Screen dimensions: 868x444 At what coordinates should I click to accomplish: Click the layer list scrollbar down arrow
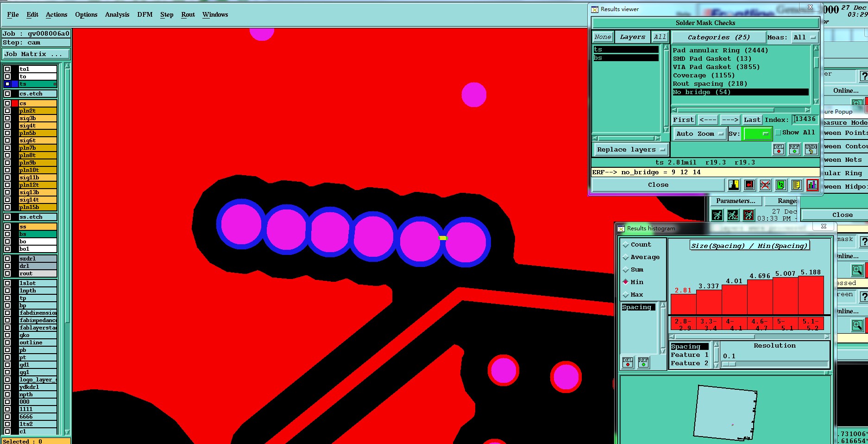click(67, 432)
